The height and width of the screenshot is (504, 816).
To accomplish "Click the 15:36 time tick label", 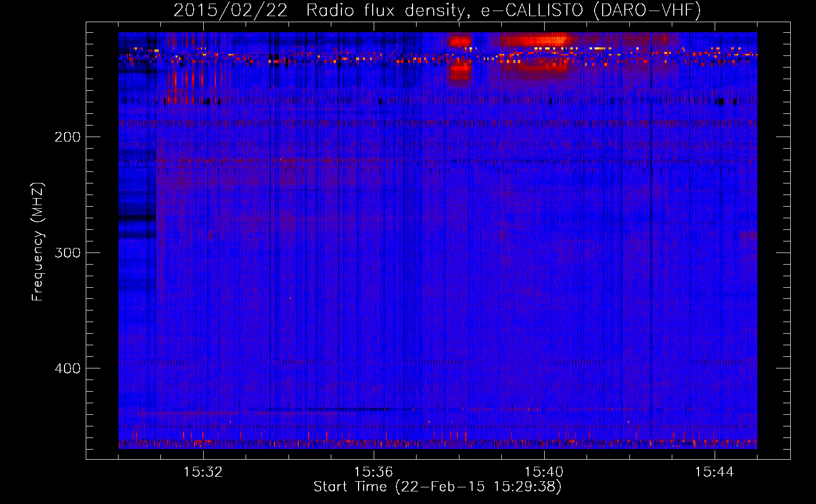I will (373, 472).
